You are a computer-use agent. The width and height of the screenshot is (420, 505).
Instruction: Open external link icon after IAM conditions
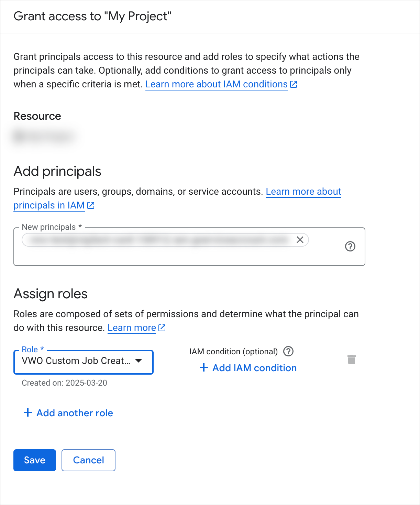[x=294, y=84]
